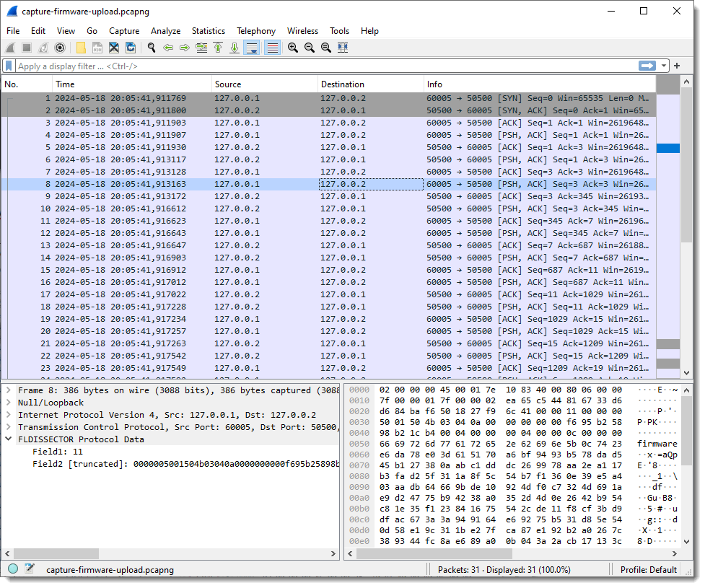Expand the Null/Loopback tree node
Viewport: 705px width, 588px height.
pyautogui.click(x=9, y=403)
